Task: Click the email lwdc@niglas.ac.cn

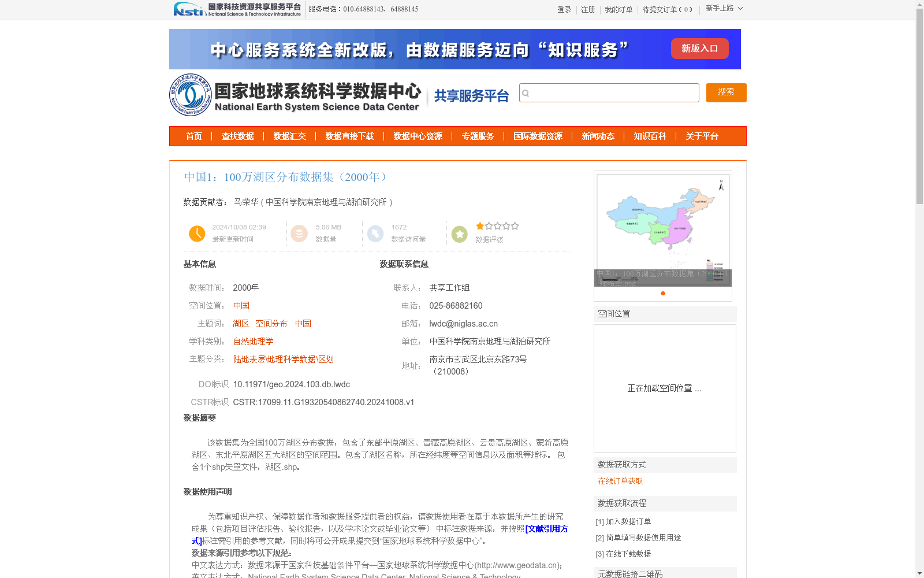Action: 463,324
